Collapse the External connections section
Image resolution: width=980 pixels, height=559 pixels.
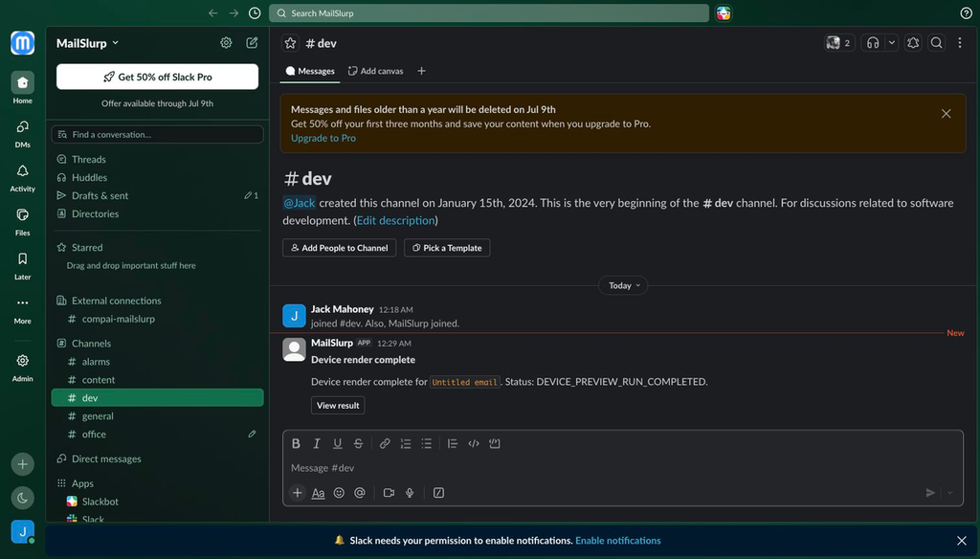[x=116, y=301]
